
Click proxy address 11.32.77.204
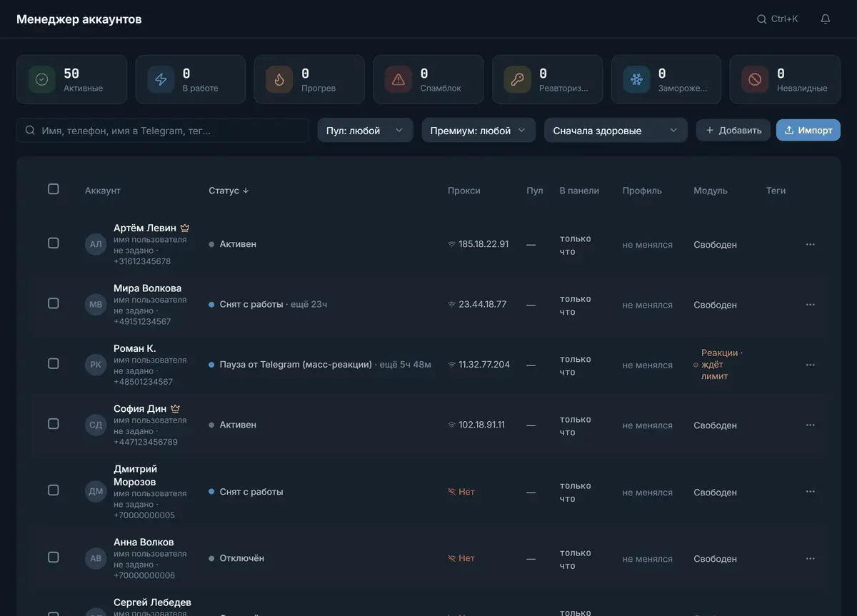(x=484, y=364)
